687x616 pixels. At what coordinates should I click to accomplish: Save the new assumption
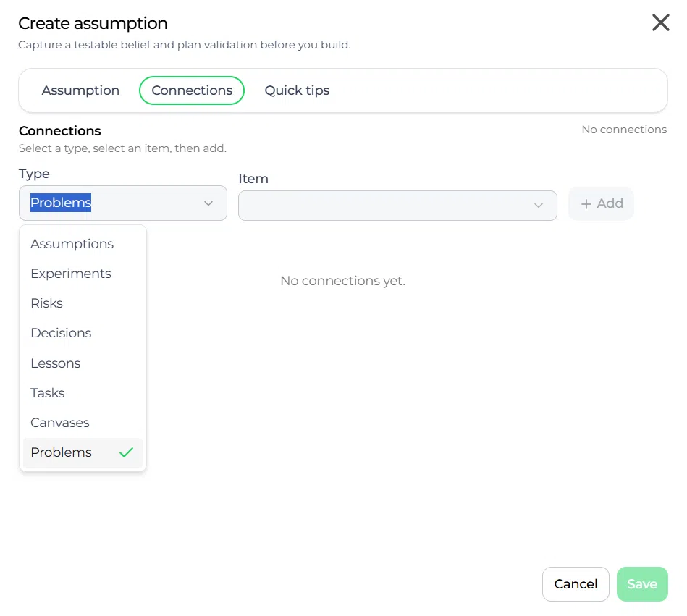(x=642, y=584)
